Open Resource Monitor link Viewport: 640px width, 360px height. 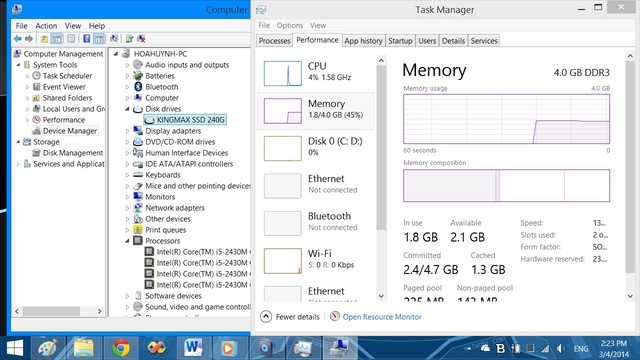point(382,317)
